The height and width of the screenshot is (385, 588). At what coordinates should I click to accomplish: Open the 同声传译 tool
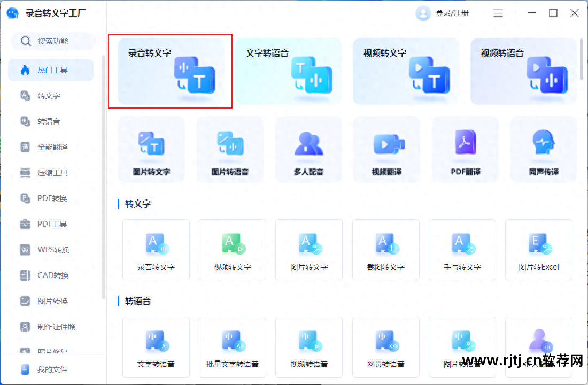tap(543, 149)
